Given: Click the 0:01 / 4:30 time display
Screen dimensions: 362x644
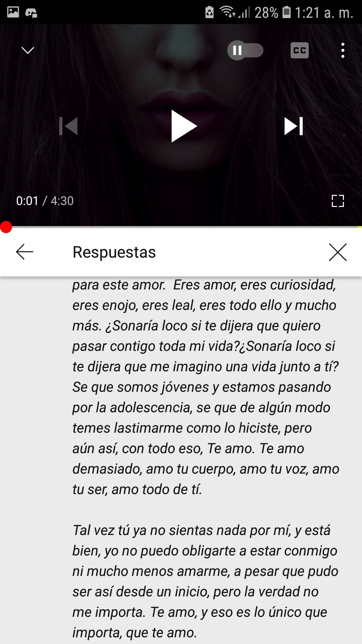Looking at the screenshot, I should (45, 201).
